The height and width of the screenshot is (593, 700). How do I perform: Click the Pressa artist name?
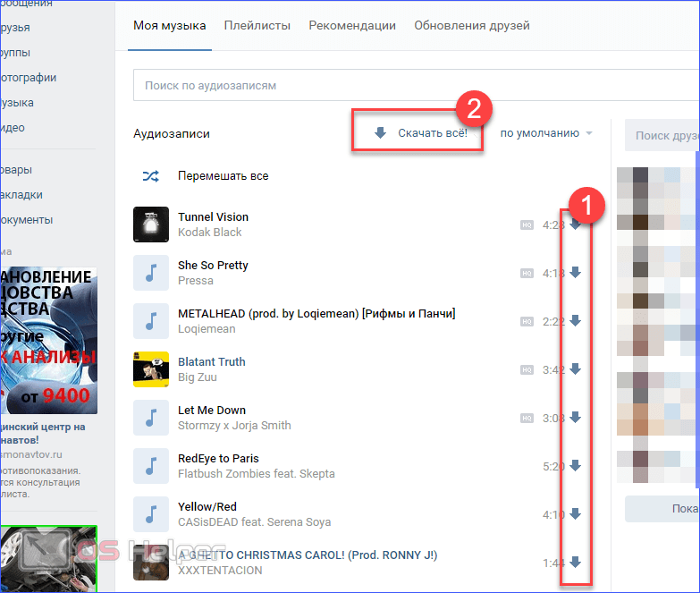point(196,281)
